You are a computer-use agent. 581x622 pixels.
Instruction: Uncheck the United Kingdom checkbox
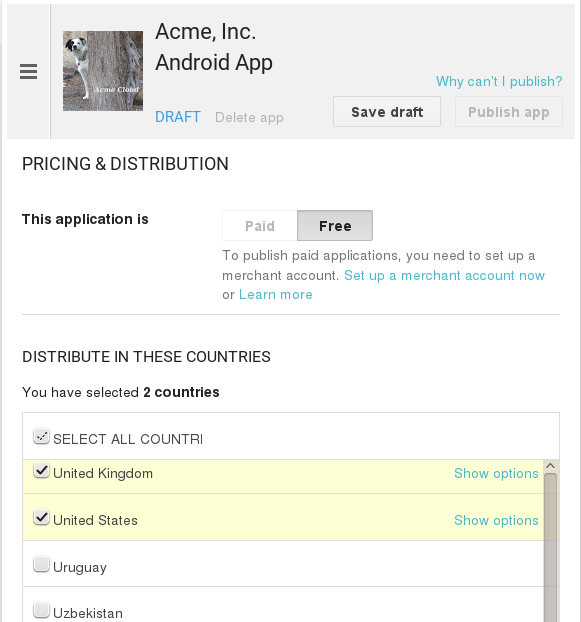(x=41, y=471)
